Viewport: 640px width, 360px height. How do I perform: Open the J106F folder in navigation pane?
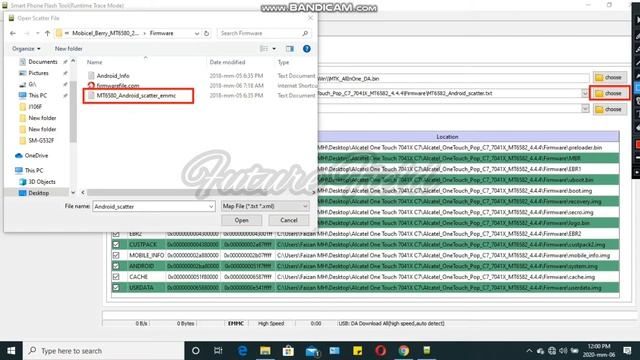coord(35,107)
